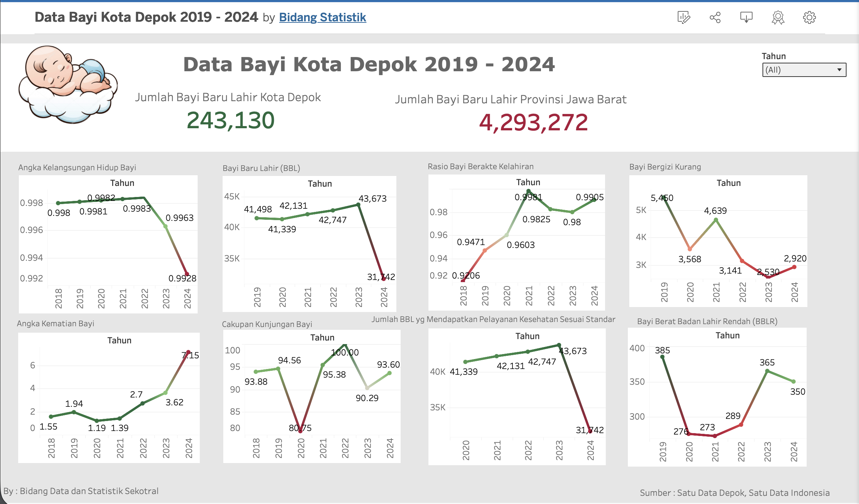Viewport: 859px width, 504px height.
Task: Select the 385 point in BBLR chart
Action: coord(662,357)
